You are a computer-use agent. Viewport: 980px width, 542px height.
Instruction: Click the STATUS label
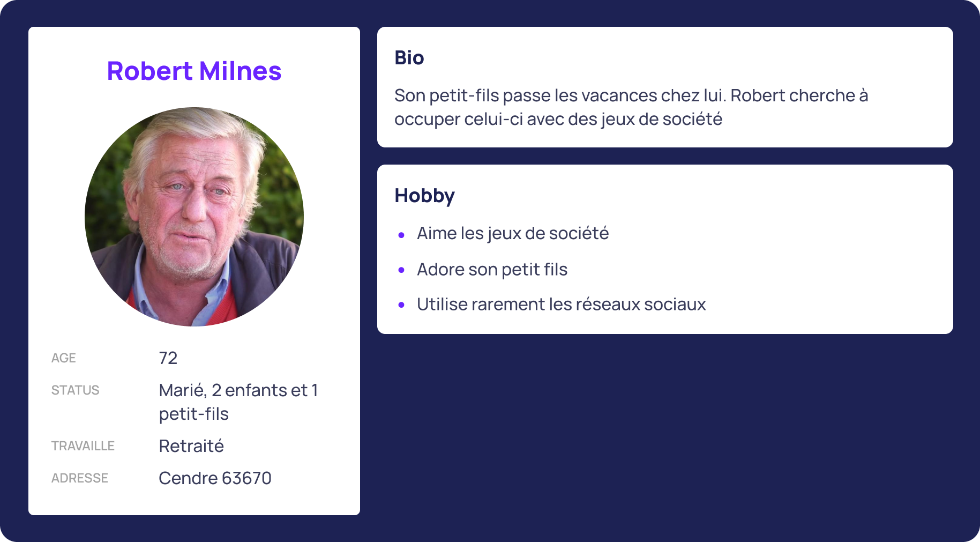pos(75,390)
